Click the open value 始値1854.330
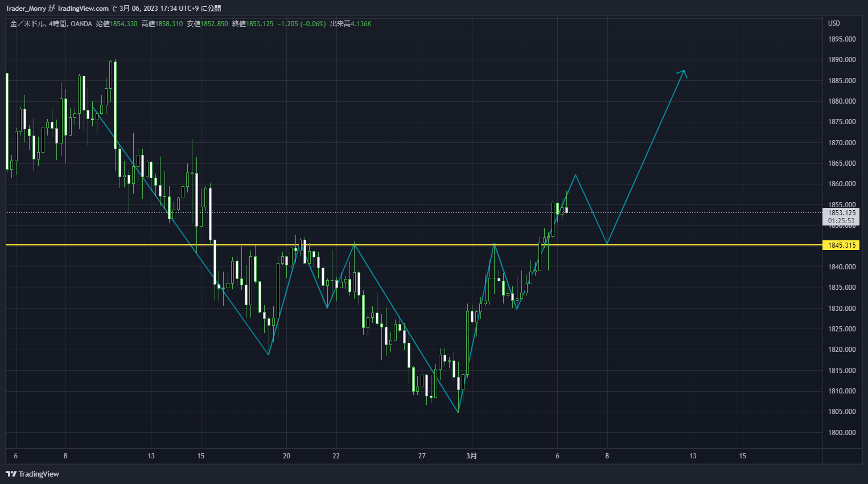This screenshot has width=868, height=484. click(117, 24)
